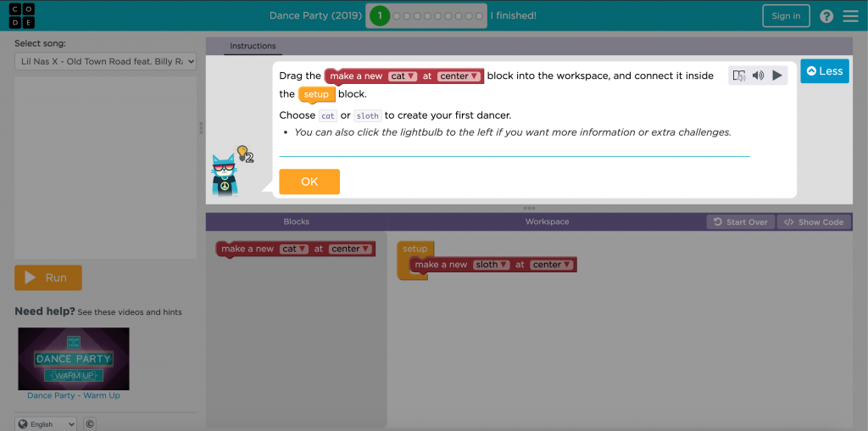Click the Code.org logo

tap(21, 15)
